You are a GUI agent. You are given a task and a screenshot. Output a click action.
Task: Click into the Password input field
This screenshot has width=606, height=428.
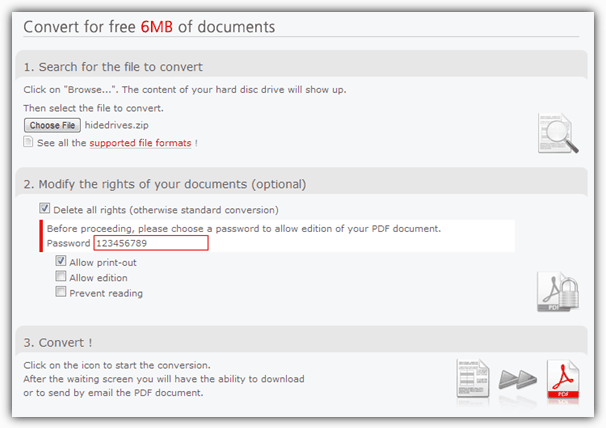(x=151, y=243)
